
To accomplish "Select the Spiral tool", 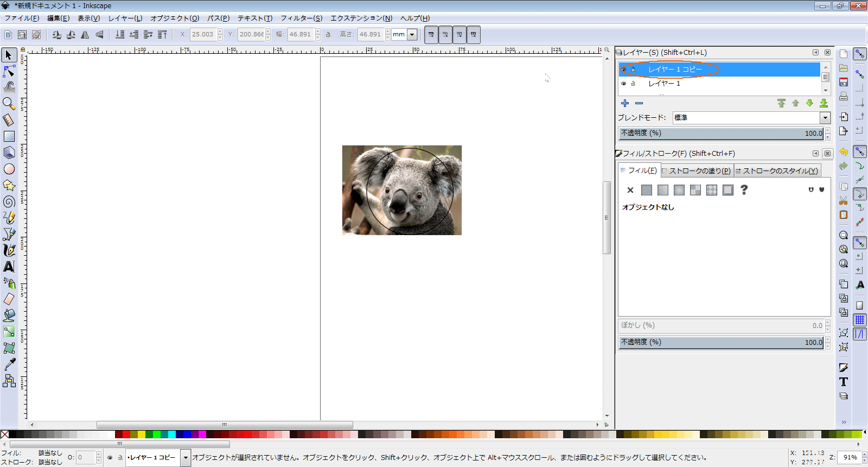I will point(9,201).
